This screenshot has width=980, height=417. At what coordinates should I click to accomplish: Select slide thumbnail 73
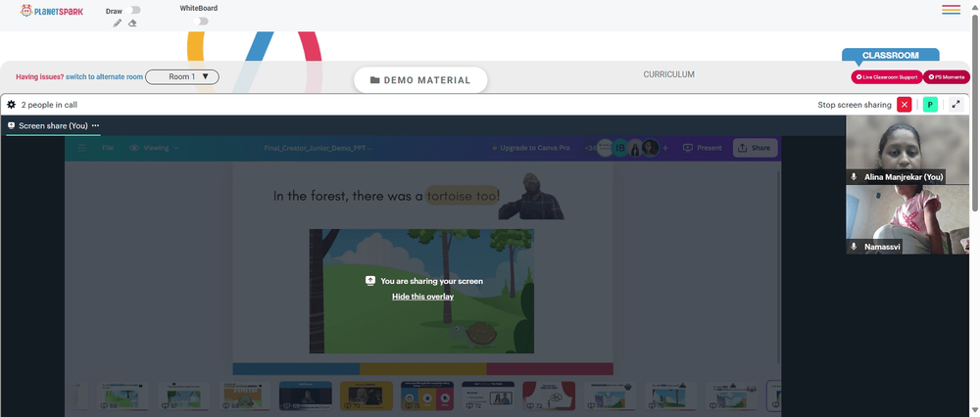549,395
